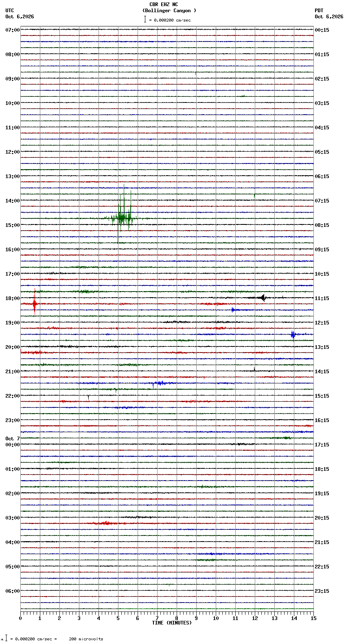Click the 'PDT' label at top right

(x=319, y=11)
